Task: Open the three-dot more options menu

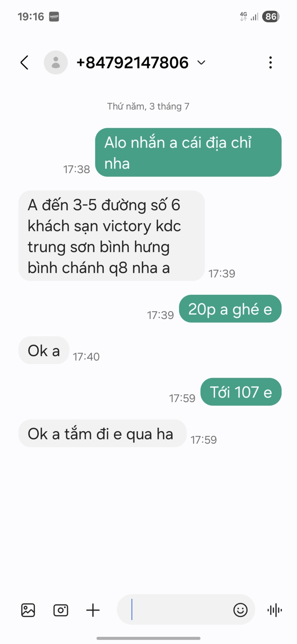Action: [x=271, y=63]
